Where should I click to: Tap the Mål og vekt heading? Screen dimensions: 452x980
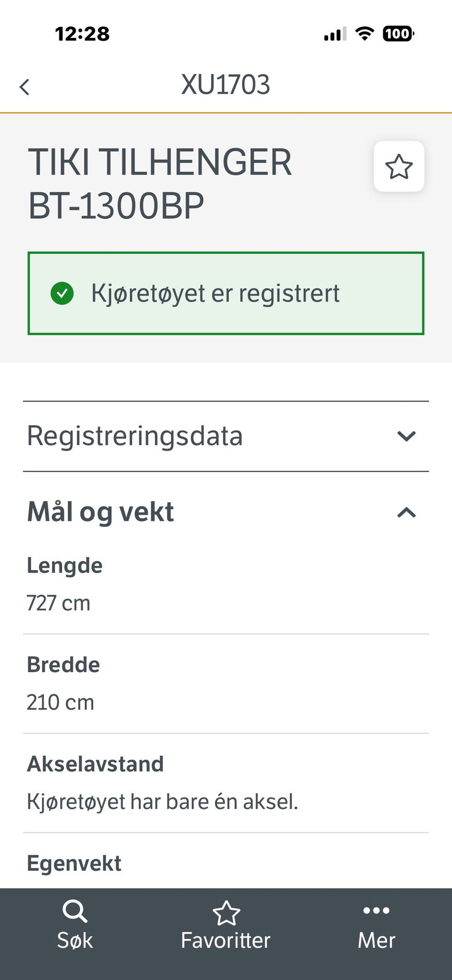click(100, 512)
